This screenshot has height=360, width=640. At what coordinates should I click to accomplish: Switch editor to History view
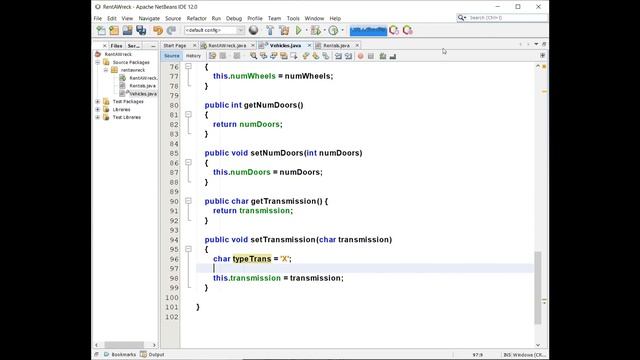[193, 56]
